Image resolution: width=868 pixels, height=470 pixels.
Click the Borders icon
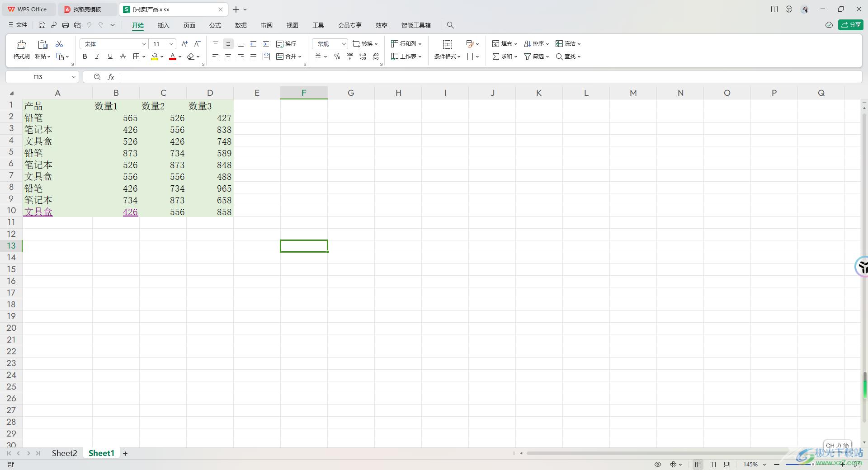click(136, 56)
